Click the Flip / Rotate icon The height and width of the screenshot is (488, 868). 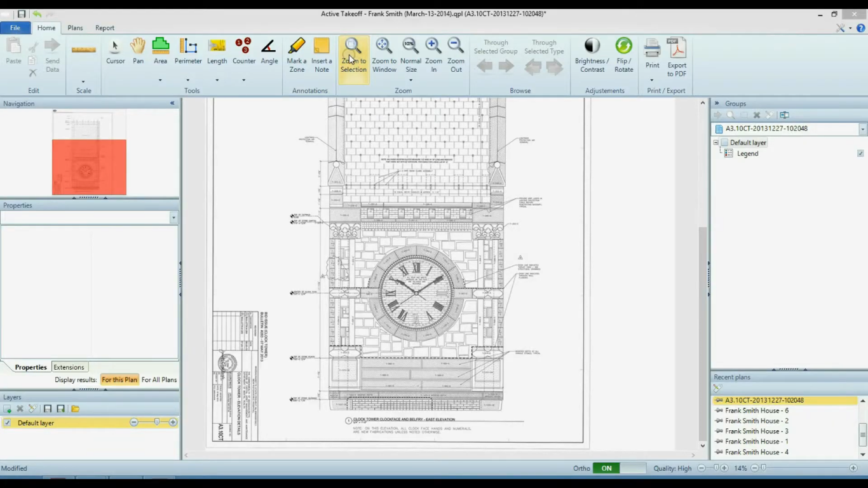(623, 55)
